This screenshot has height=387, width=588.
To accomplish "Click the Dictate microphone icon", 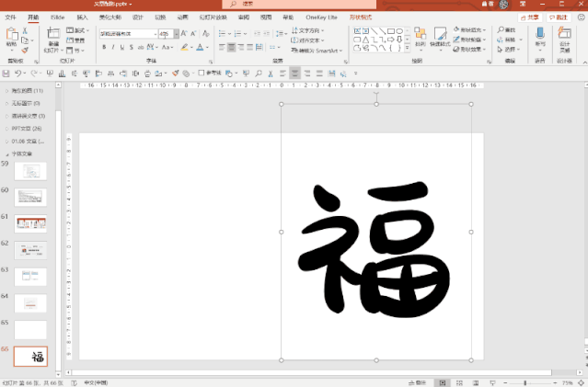I will 540,33.
